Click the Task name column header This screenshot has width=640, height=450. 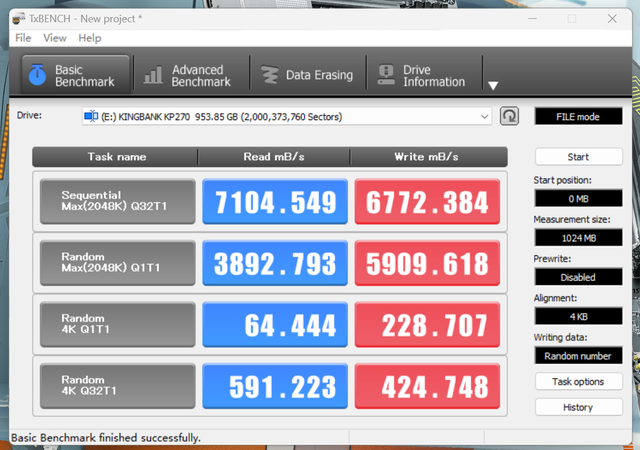click(116, 157)
